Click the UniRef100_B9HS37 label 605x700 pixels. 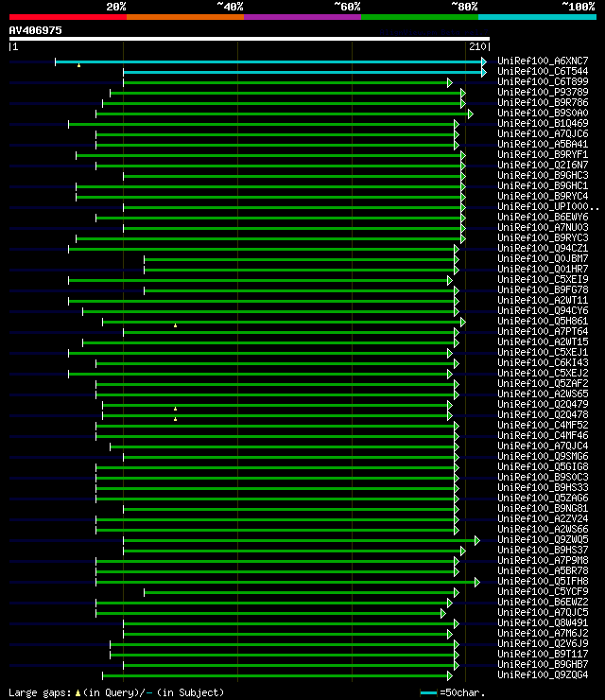(x=543, y=550)
